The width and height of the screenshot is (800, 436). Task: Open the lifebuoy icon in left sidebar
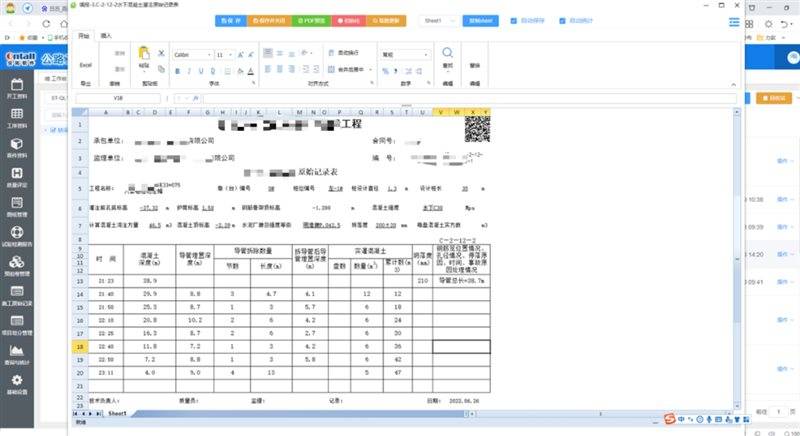17,232
